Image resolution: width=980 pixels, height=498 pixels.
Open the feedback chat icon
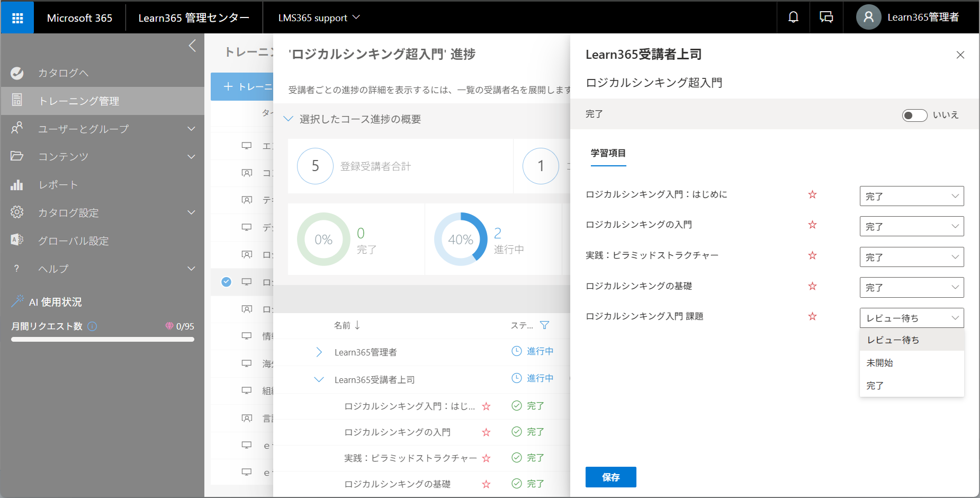[x=826, y=17]
